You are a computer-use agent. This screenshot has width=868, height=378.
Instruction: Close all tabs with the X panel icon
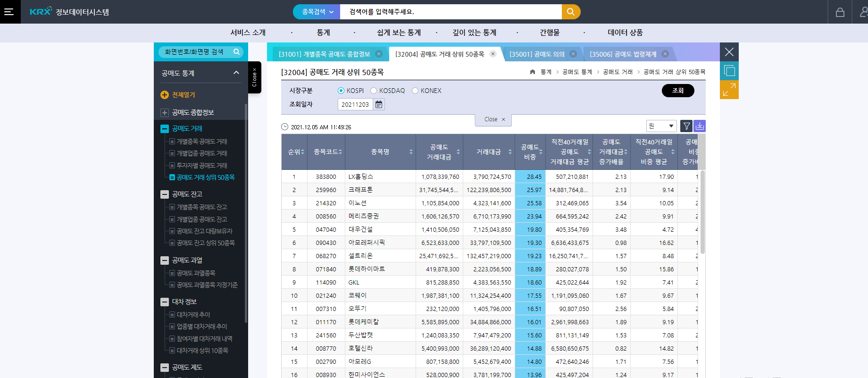729,52
